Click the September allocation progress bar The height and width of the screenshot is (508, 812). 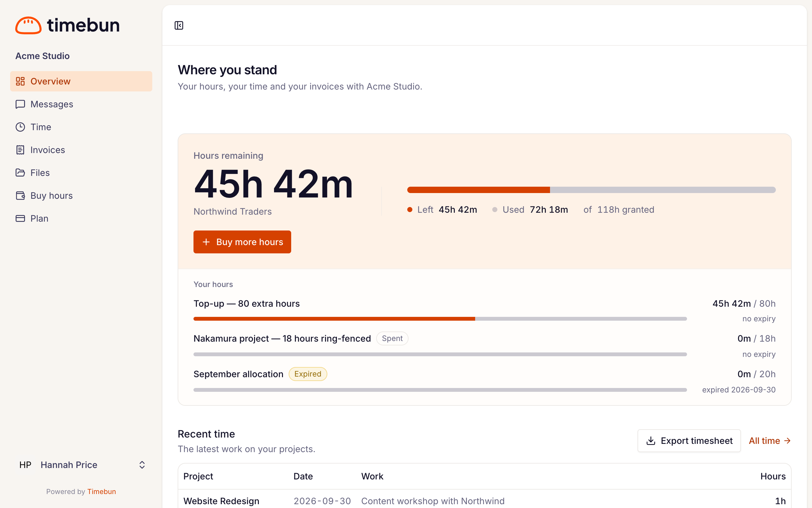[x=440, y=390]
